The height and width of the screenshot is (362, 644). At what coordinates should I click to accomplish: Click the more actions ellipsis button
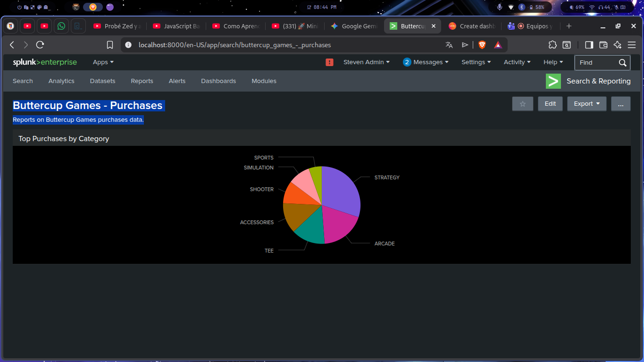click(620, 104)
